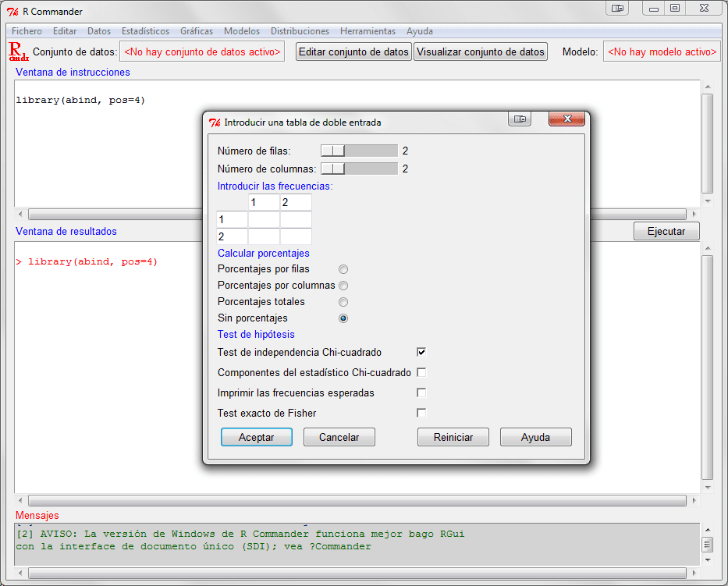Open the Estadísticos menu
The height and width of the screenshot is (586, 728).
click(x=145, y=31)
